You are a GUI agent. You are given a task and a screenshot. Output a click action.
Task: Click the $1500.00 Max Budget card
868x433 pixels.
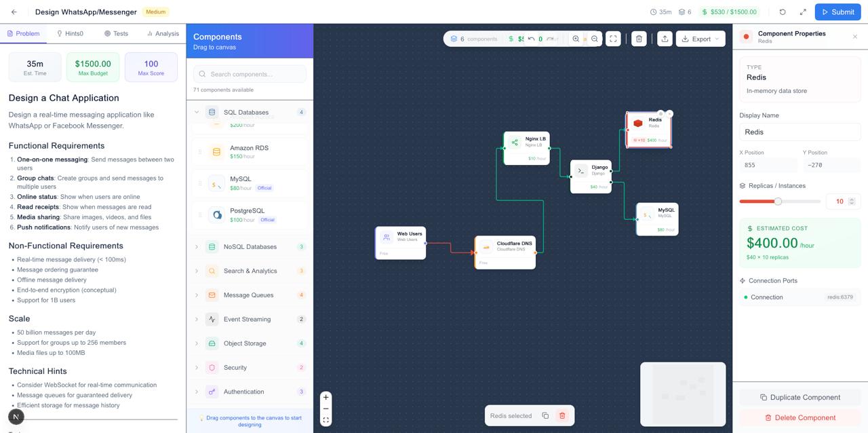point(93,67)
